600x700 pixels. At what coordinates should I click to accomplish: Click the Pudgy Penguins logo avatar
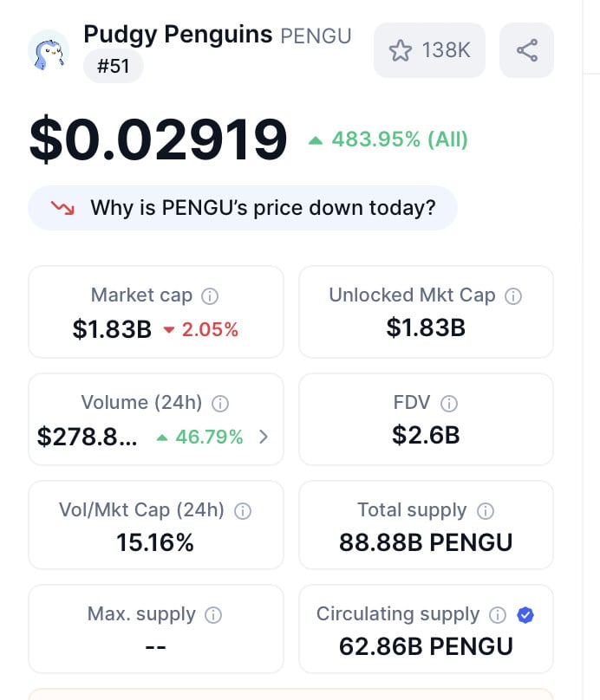(x=49, y=51)
